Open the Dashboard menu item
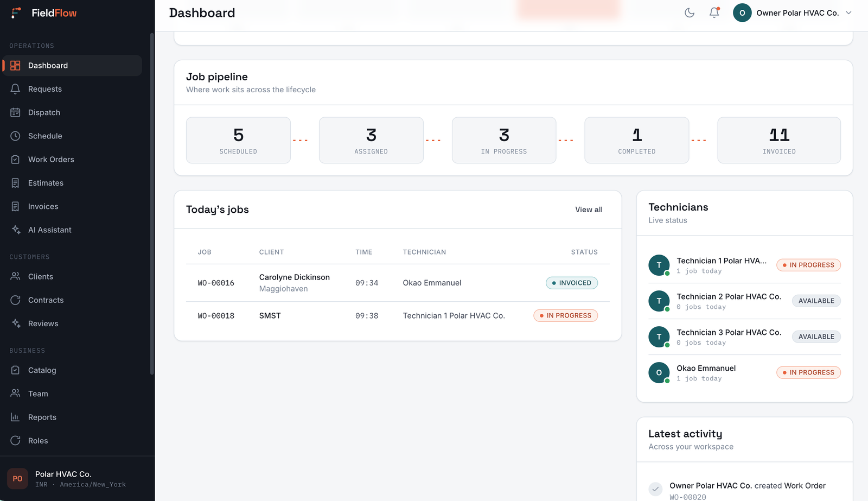 tap(72, 66)
